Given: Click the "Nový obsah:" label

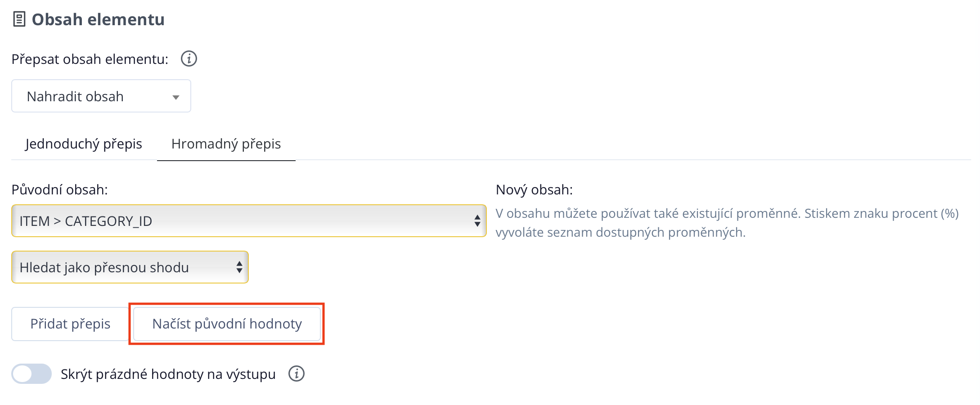Looking at the screenshot, I should point(534,190).
